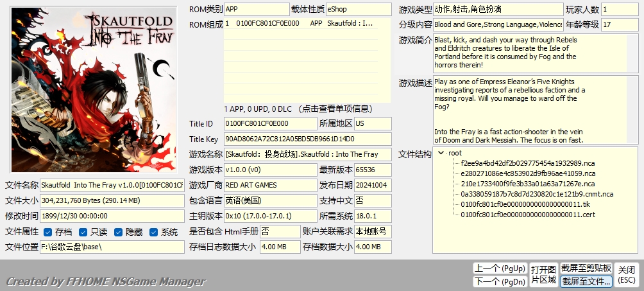This screenshot has width=644, height=291.
Task: Select the .cnmt.nca file in tree
Action: [538, 194]
